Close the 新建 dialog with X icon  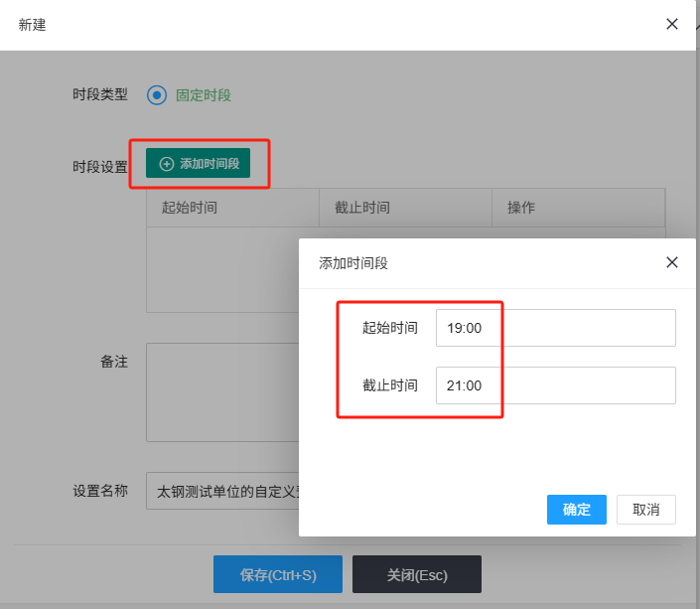(x=672, y=24)
